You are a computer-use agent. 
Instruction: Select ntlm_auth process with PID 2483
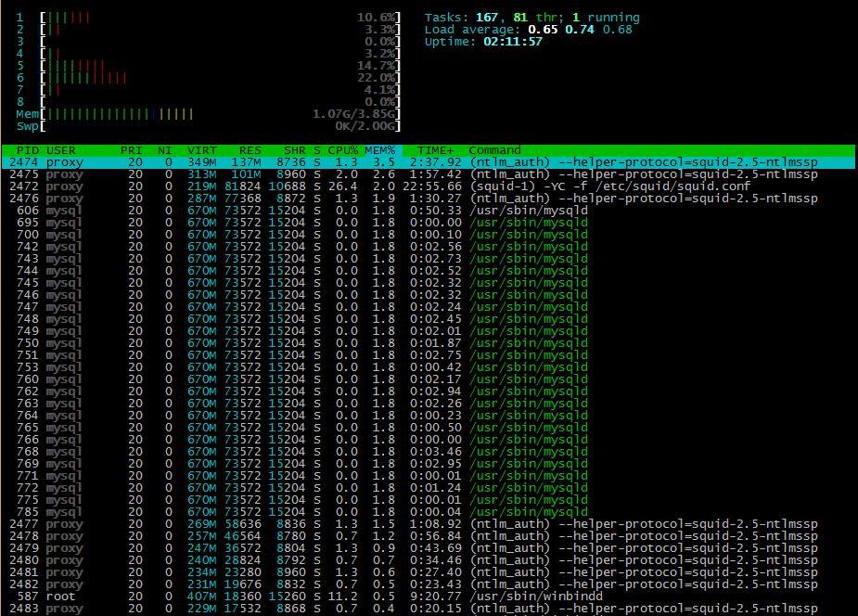pos(429,608)
